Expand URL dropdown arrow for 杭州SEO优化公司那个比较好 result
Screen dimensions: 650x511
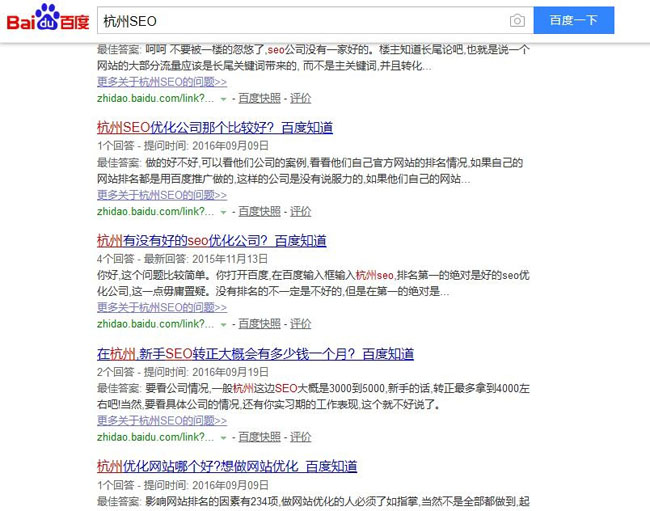(223, 212)
